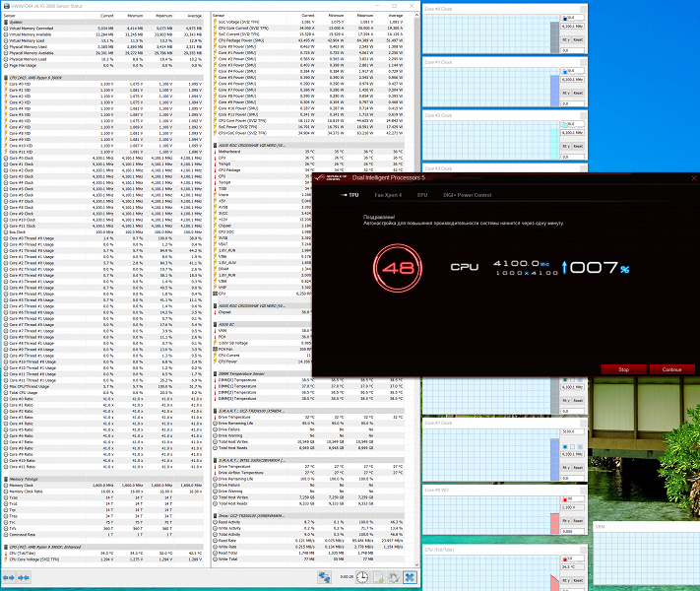
Task: Click max value field in Core #7 Clock graph
Action: pyautogui.click(x=573, y=431)
